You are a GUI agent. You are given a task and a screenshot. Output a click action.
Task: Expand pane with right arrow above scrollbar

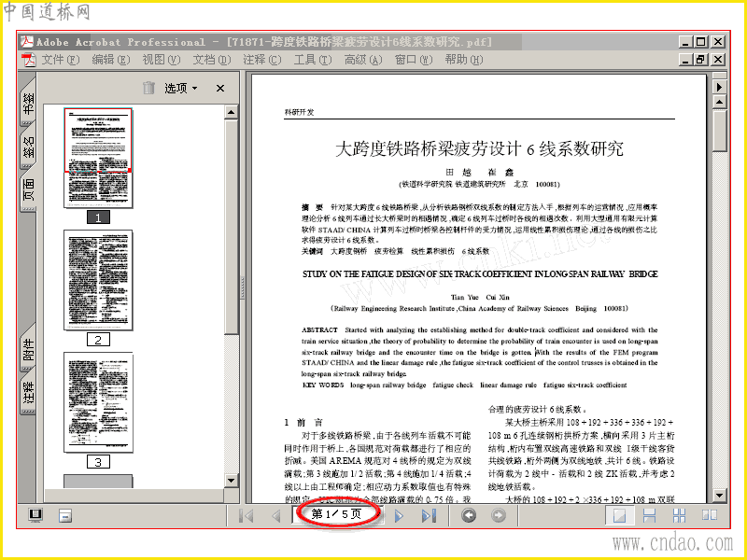pos(719,87)
